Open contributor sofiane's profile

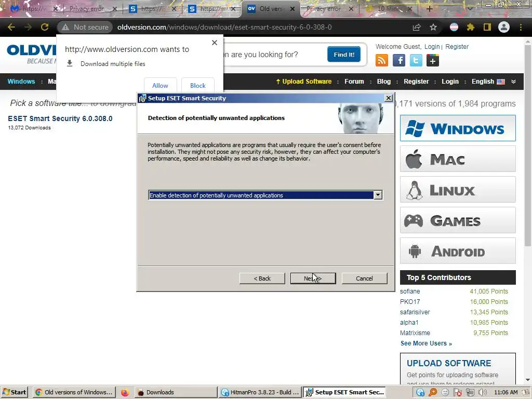[x=410, y=291]
